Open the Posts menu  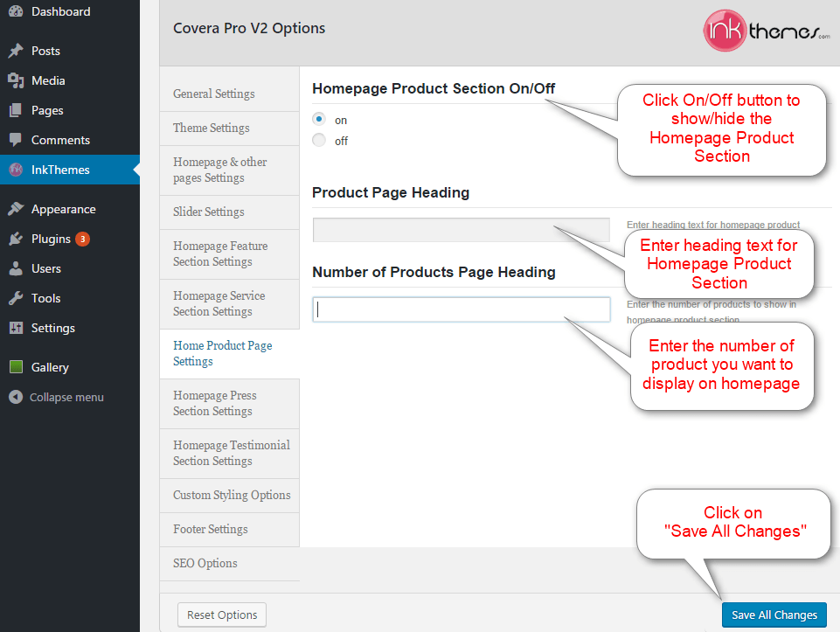click(70, 51)
